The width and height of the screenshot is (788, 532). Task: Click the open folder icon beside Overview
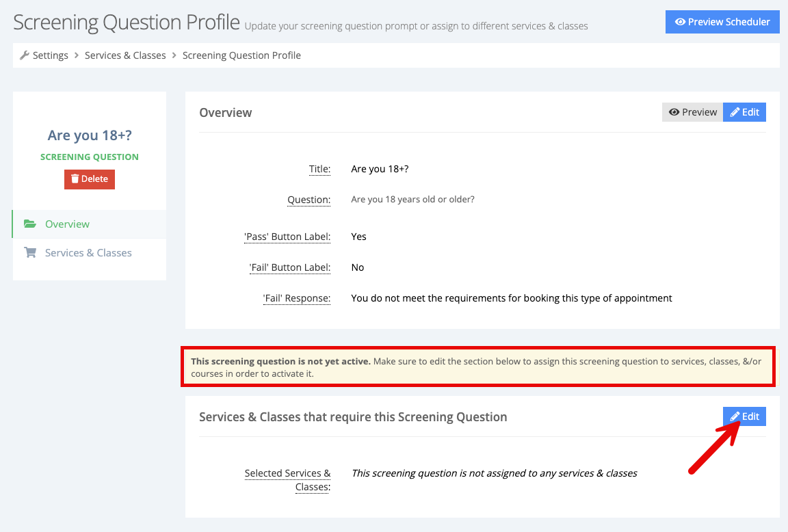30,224
